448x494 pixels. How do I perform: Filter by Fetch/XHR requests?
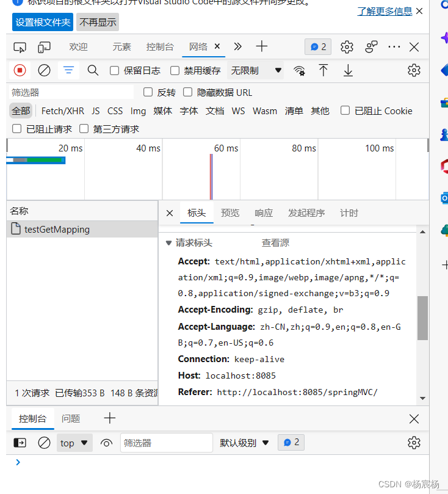point(63,111)
